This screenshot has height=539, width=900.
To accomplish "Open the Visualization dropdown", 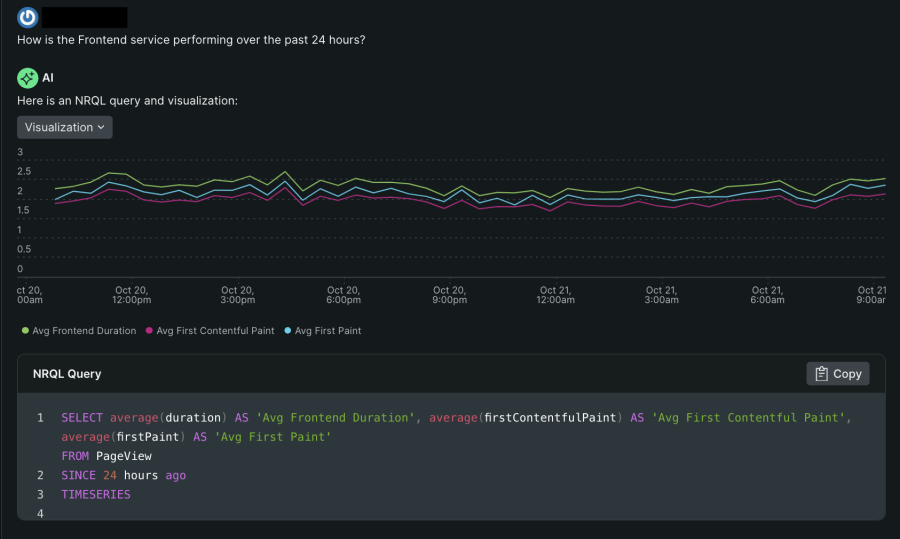I will tap(65, 127).
